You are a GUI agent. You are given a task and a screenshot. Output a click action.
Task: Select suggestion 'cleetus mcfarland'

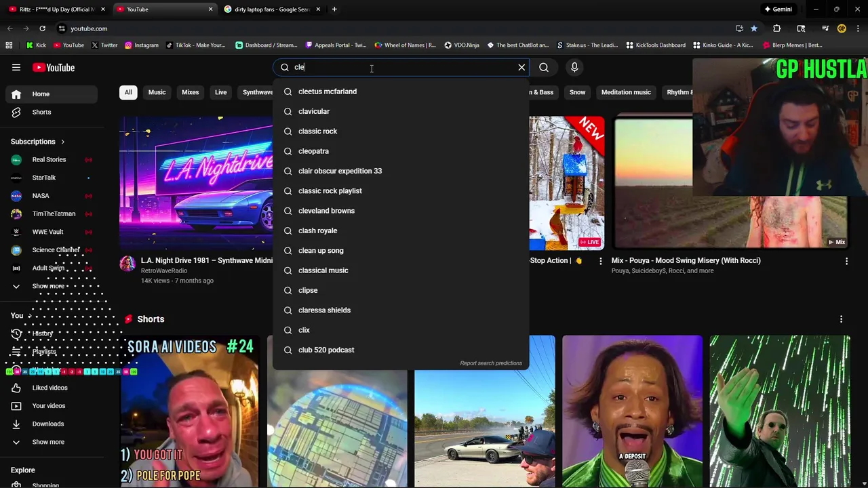pyautogui.click(x=401, y=91)
